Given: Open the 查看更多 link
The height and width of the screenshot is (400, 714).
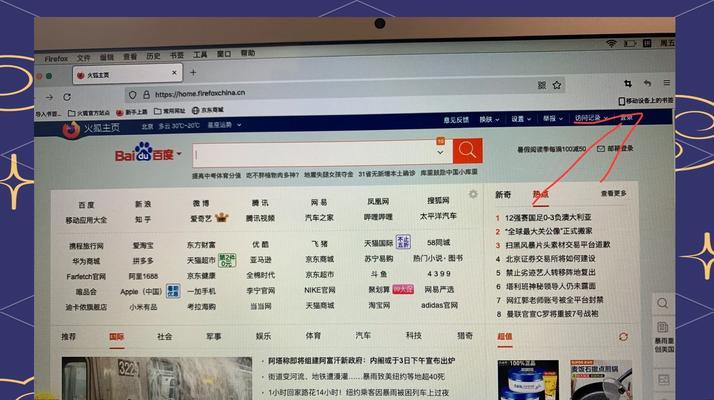Looking at the screenshot, I should tap(613, 194).
